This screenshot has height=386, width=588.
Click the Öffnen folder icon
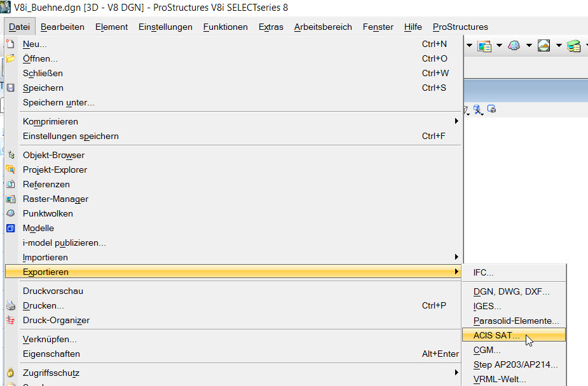click(x=11, y=58)
